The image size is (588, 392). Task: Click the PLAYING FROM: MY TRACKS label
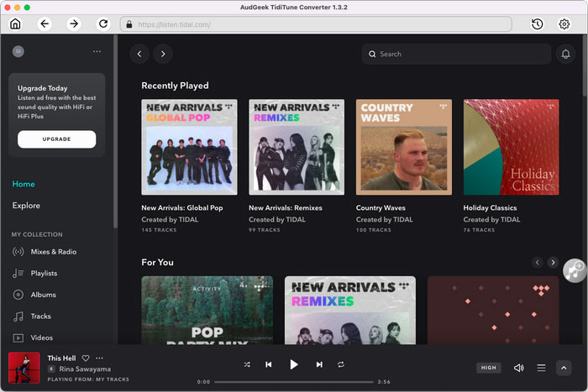click(88, 379)
